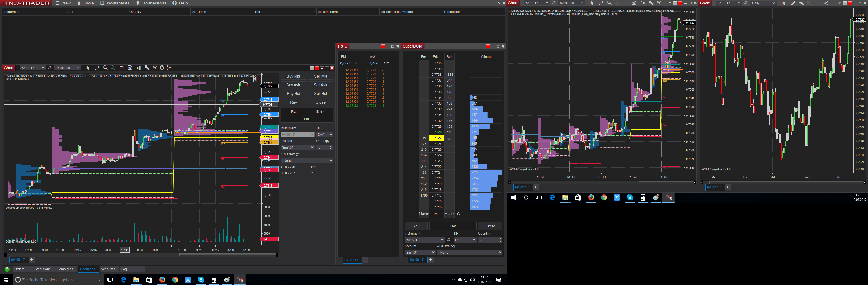Click Sell Mkt in Chart Trader
Viewport: 868px width, 285px height.
click(x=320, y=76)
